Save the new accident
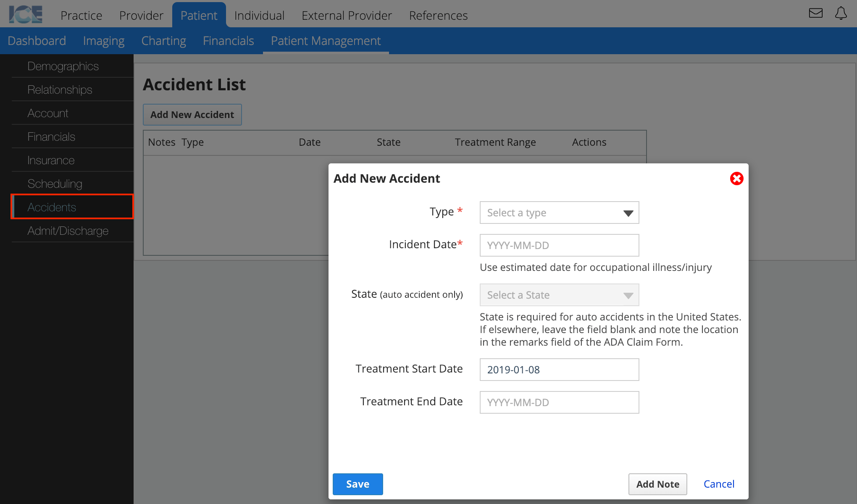The image size is (857, 504). (358, 484)
